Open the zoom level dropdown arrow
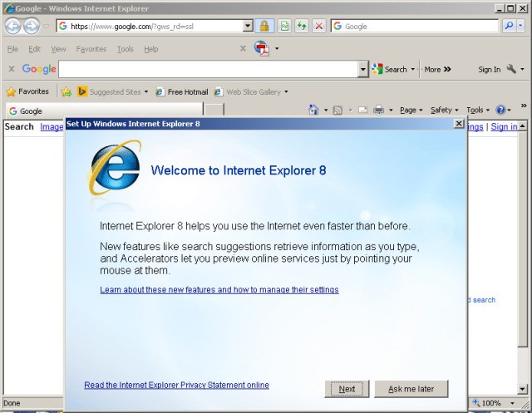 pos(512,403)
